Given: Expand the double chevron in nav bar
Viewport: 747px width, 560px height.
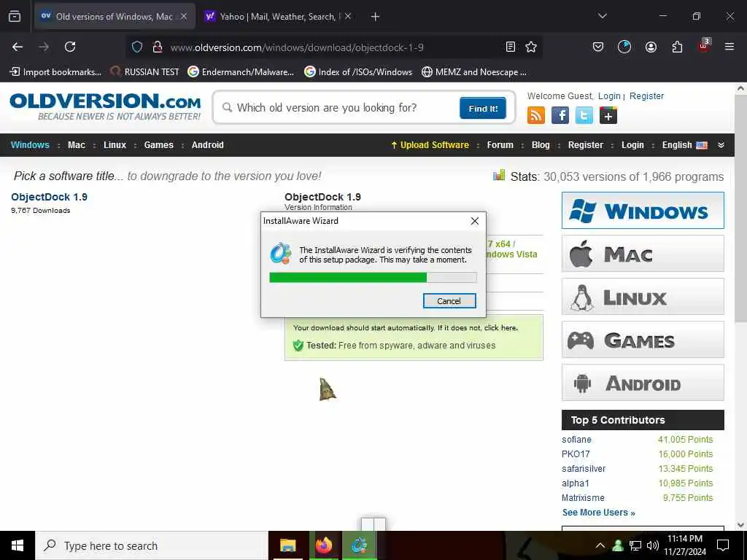Looking at the screenshot, I should coord(721,145).
